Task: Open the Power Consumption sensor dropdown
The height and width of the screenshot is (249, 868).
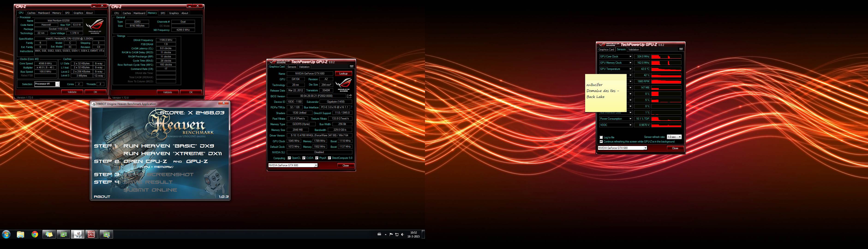Action: point(630,119)
